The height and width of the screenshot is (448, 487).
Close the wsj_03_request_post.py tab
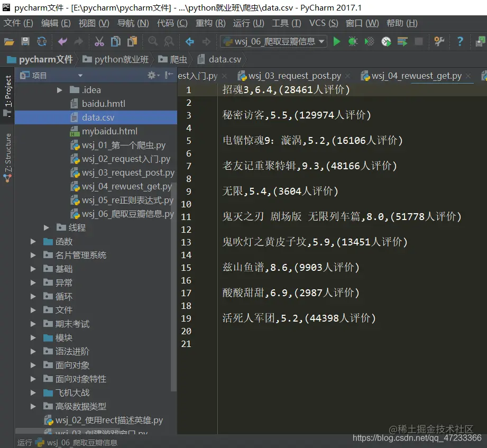(x=347, y=76)
